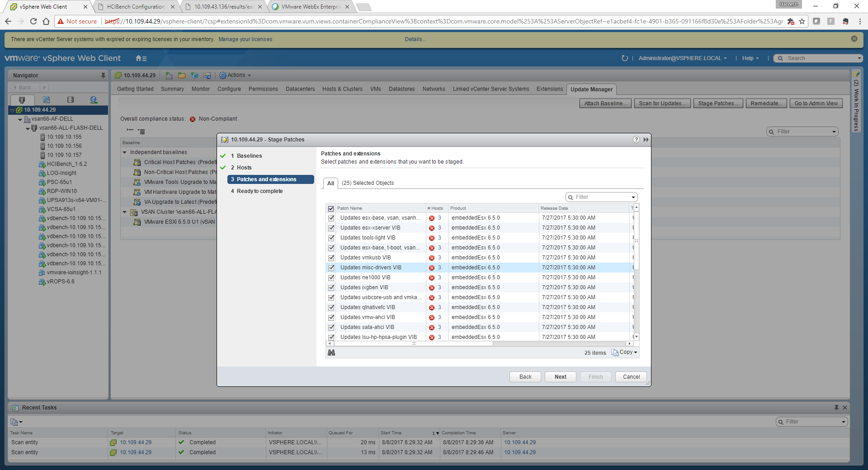Toggle the select-all patches header checkbox
This screenshot has height=470, width=868.
(x=331, y=208)
